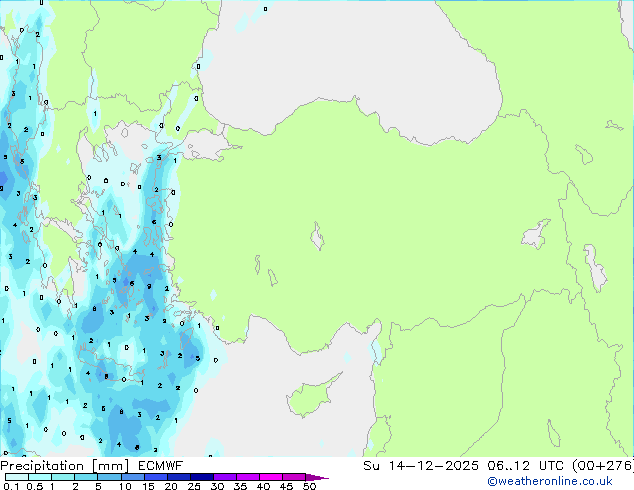The height and width of the screenshot is (490, 634).
Task: Click the 0.5–1 mm legend color box
Action: [x=40, y=477]
